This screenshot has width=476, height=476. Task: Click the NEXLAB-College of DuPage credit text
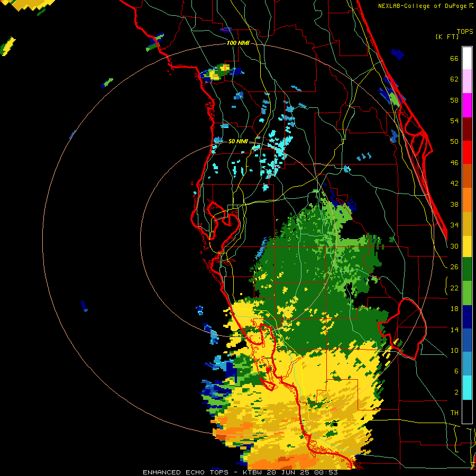coord(423,6)
